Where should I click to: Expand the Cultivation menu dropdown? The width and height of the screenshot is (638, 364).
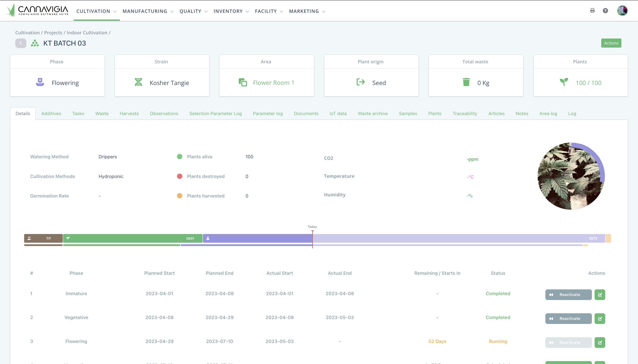click(x=97, y=11)
